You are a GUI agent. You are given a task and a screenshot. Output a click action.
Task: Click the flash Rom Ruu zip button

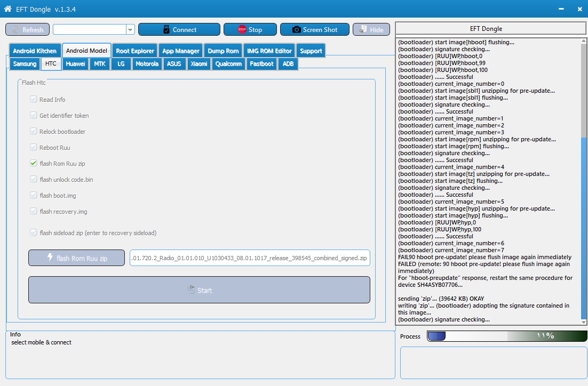(76, 258)
